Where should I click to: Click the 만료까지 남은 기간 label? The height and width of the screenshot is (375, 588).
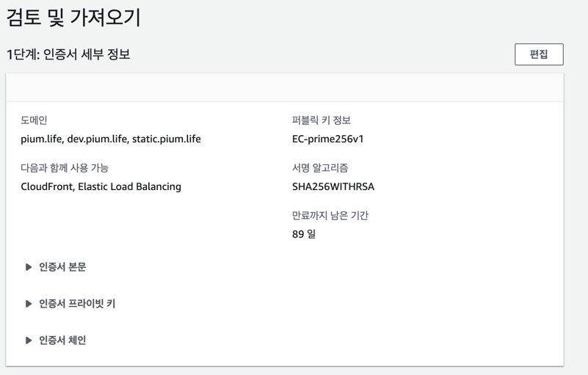(330, 216)
